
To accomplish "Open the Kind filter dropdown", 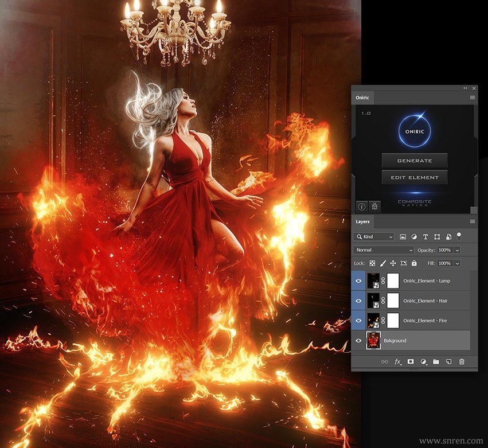I will click(x=374, y=237).
